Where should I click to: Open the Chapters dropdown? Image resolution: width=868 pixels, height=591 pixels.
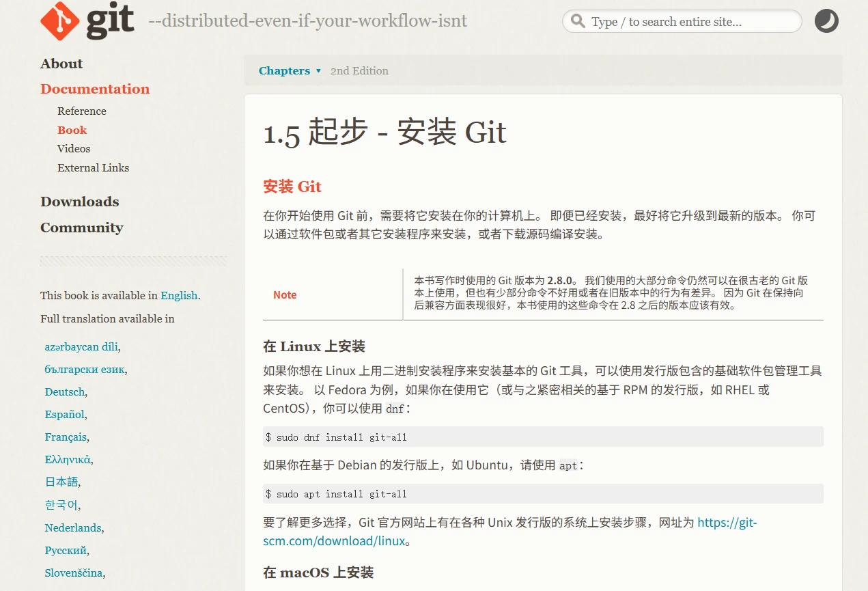click(x=290, y=70)
